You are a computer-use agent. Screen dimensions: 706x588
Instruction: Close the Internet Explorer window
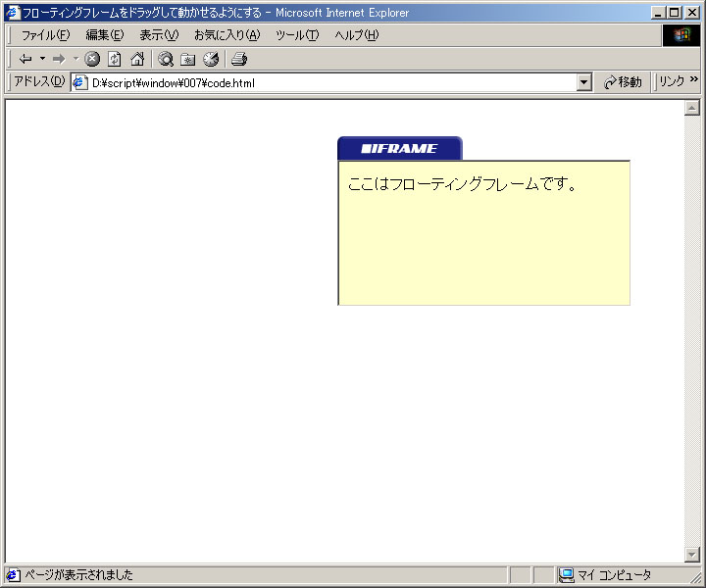(692, 13)
